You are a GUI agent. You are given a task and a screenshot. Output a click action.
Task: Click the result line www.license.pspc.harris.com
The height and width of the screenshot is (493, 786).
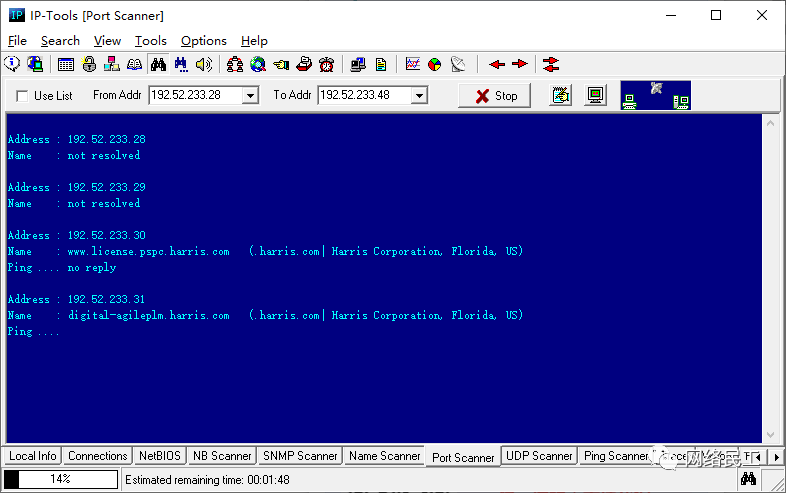pos(265,251)
